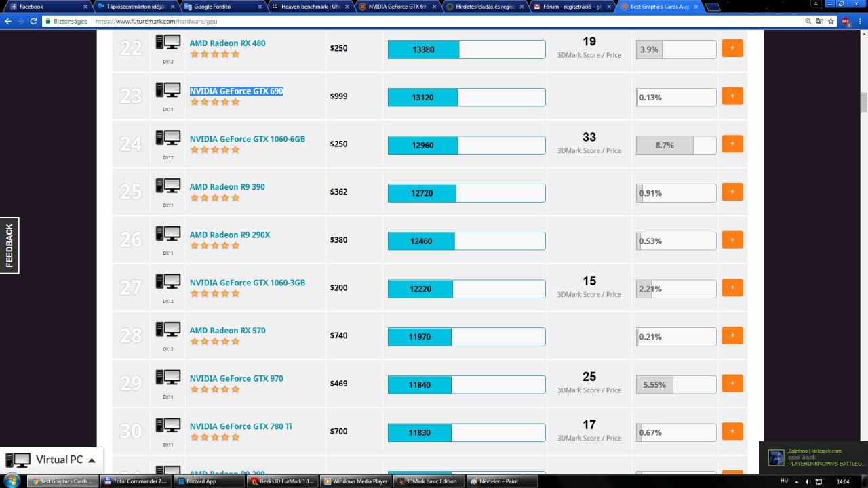
Task: Click the browser address bar URL
Action: coord(156,21)
